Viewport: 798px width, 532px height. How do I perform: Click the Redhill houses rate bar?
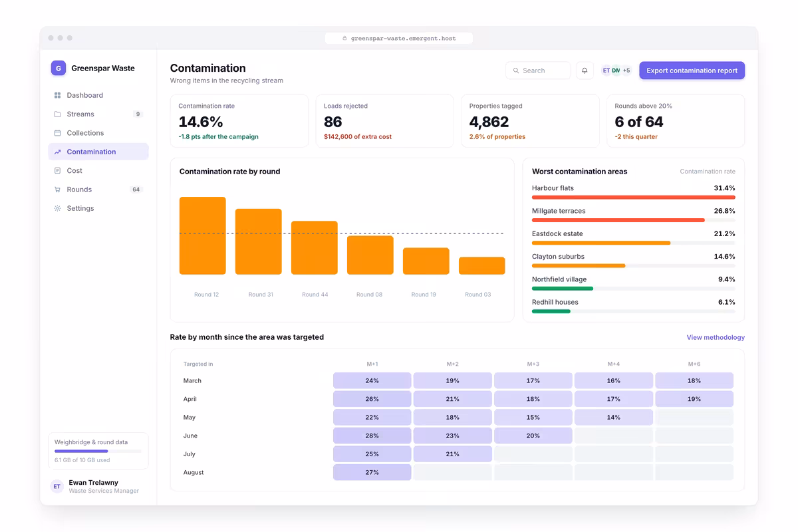coord(634,311)
